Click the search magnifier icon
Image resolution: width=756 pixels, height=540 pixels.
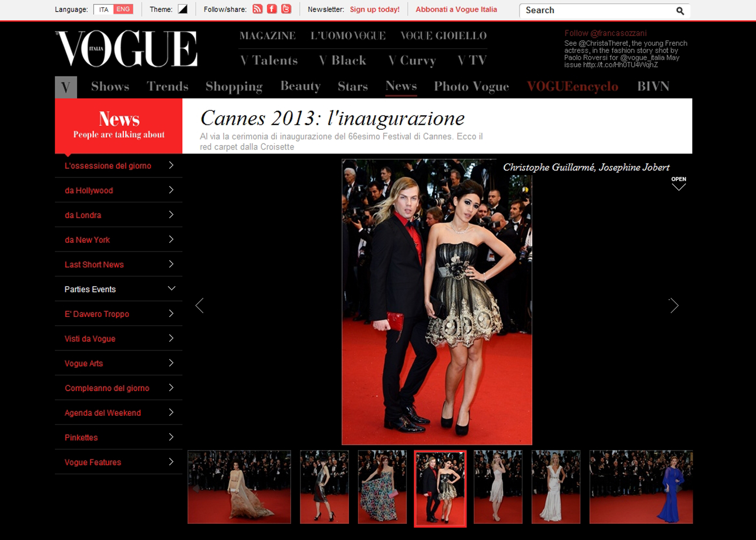pyautogui.click(x=680, y=11)
